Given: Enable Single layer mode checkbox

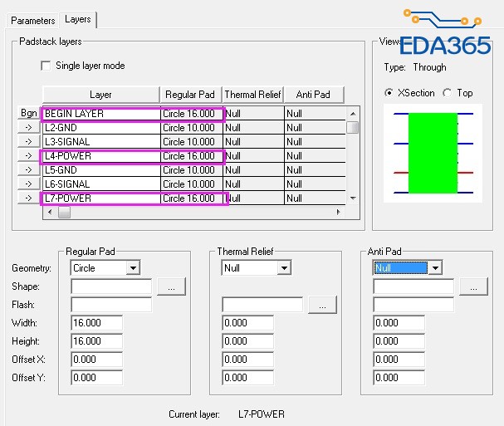Looking at the screenshot, I should tap(46, 66).
